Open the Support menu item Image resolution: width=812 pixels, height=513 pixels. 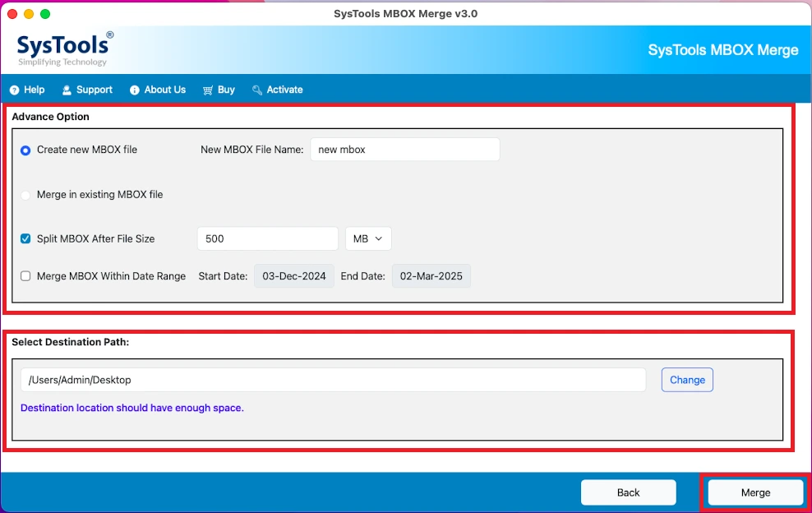(87, 90)
